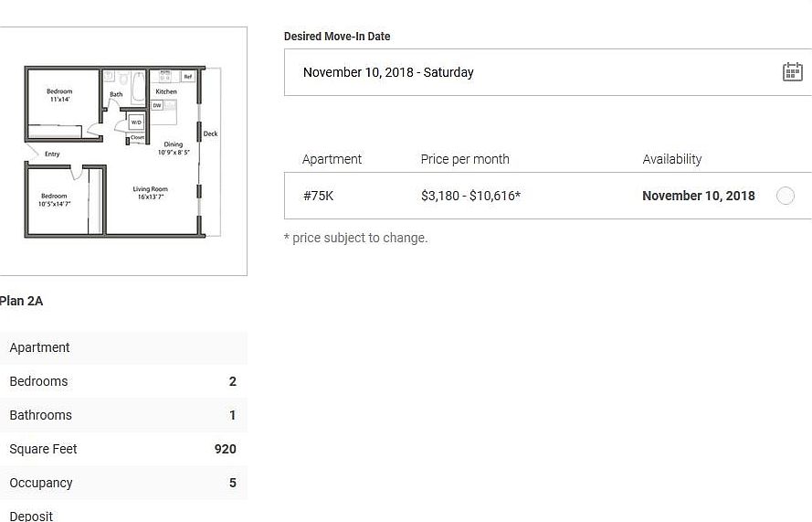
Task: Click the price subject to change note
Action: (x=355, y=238)
